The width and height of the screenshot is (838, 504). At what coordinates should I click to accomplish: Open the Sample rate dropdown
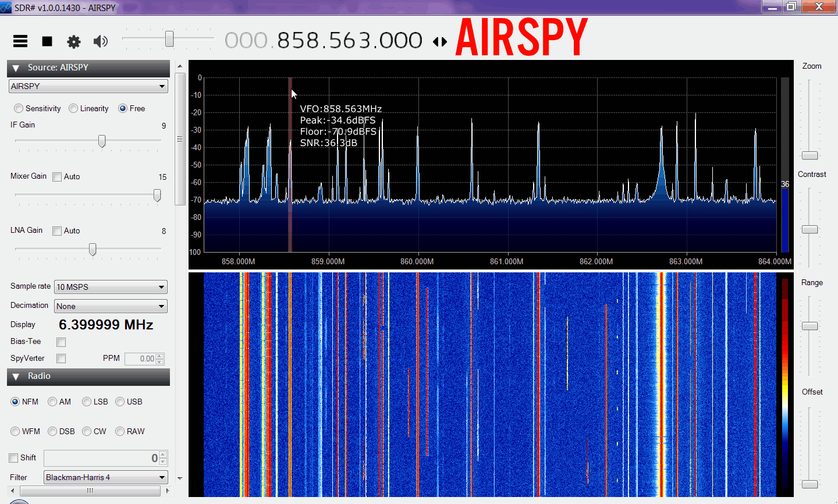pos(111,287)
